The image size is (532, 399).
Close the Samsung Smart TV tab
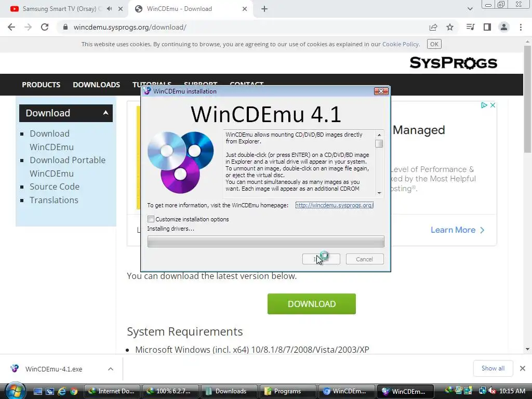(121, 9)
